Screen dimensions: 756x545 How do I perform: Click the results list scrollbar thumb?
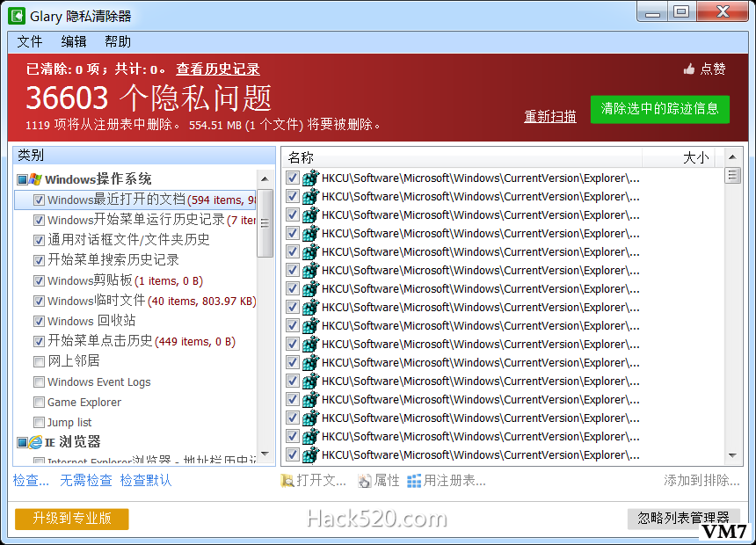[x=732, y=175]
